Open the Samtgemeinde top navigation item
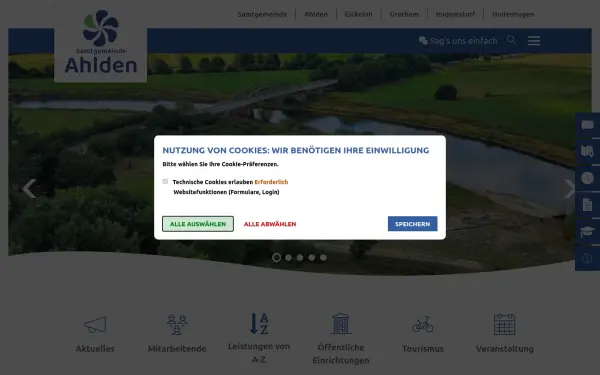The height and width of the screenshot is (375, 600). pyautogui.click(x=262, y=14)
